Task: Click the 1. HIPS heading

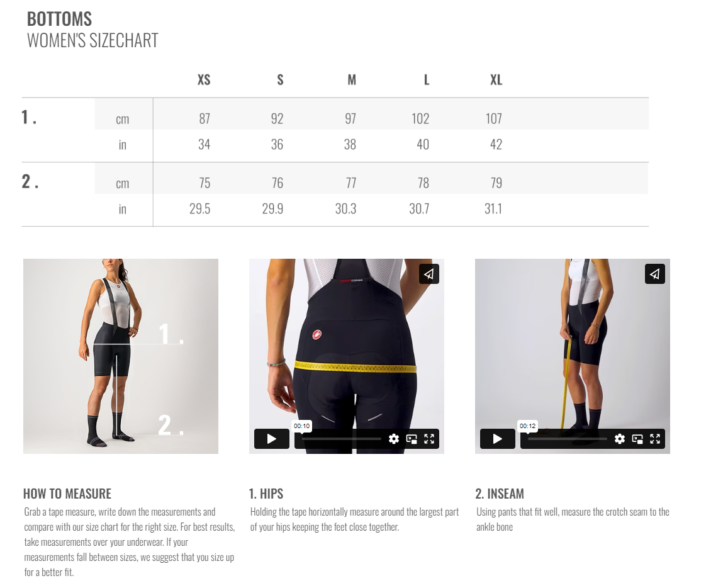Action: click(x=266, y=494)
